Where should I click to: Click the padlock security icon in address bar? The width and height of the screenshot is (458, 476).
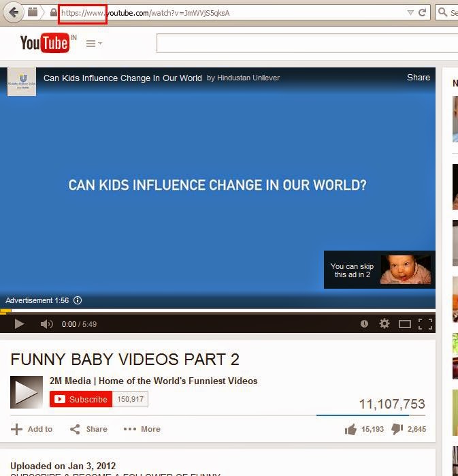[54, 12]
